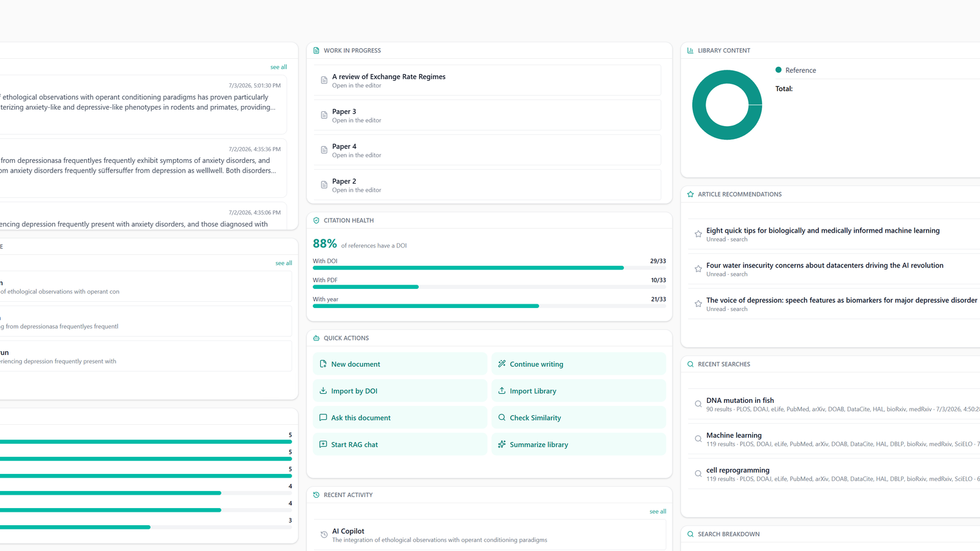Click 'see all' in Recent Activity panel

[658, 511]
